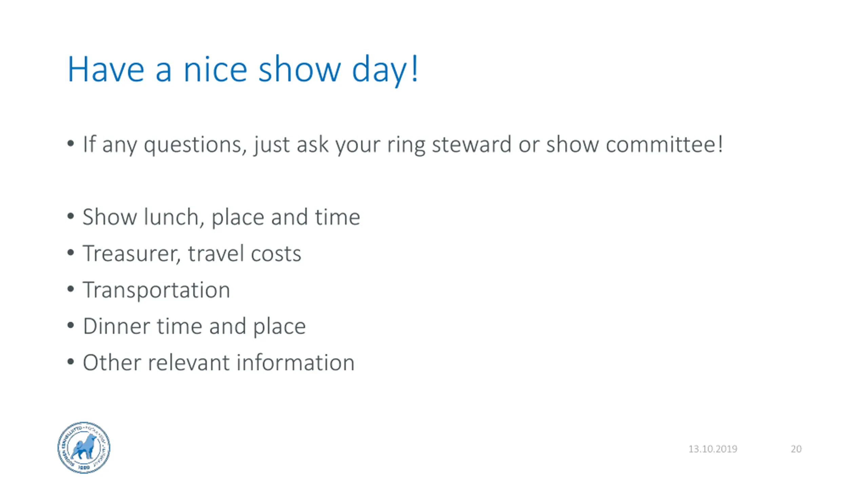Click the bullet marker before "Transportation"

point(71,289)
